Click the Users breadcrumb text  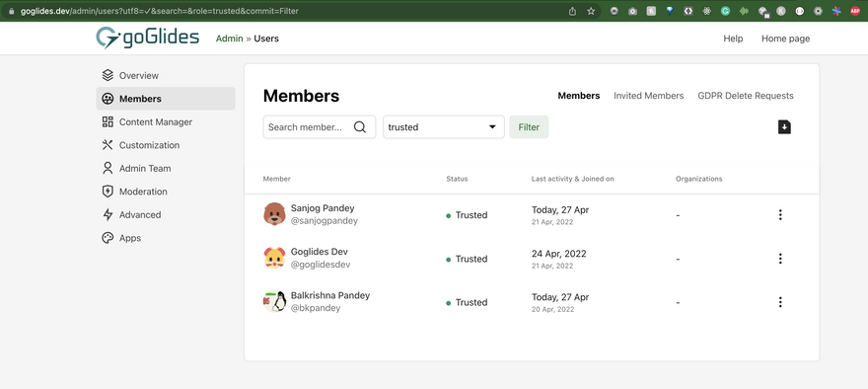(266, 39)
